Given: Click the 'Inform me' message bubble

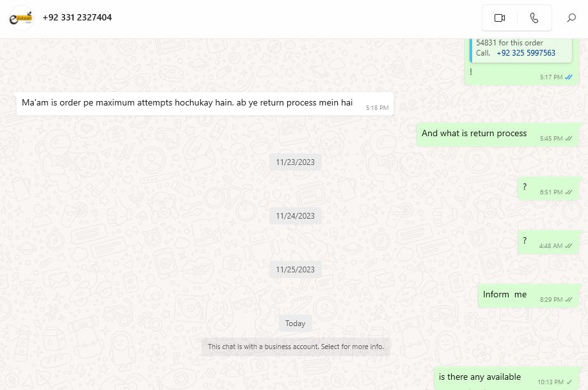Looking at the screenshot, I should 528,295.
